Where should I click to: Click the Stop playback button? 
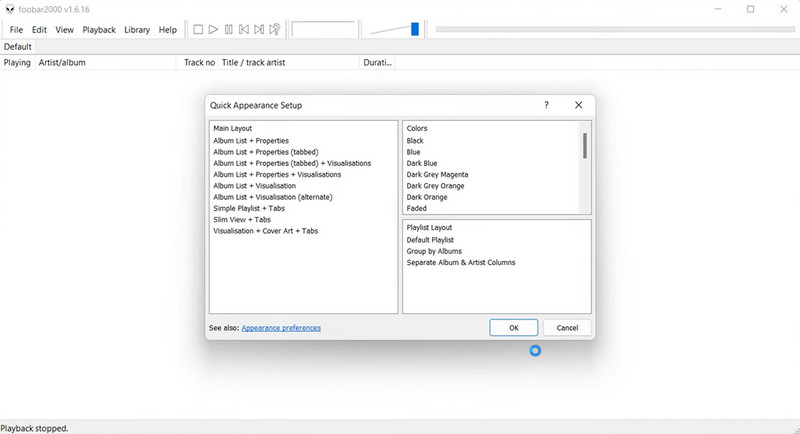click(x=198, y=30)
